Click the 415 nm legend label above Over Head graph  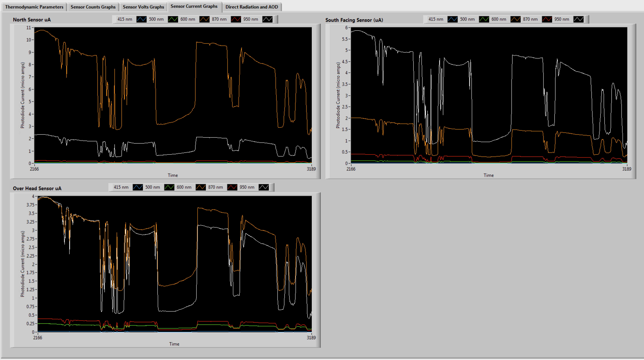click(x=121, y=187)
